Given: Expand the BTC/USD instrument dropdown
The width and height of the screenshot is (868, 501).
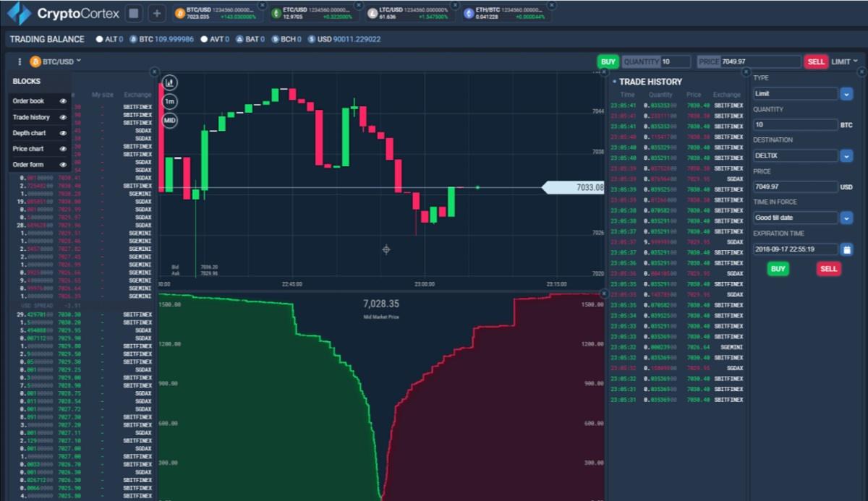Looking at the screenshot, I should click(x=56, y=61).
